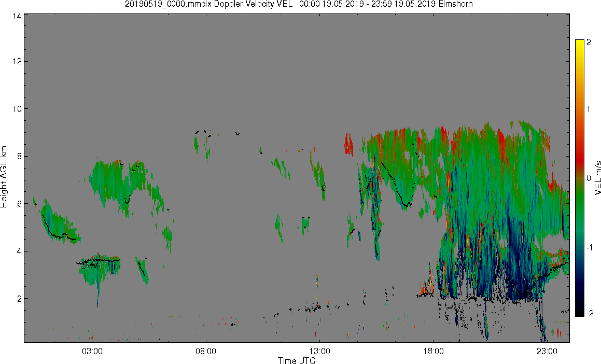Click the colorbar '0' tick label
Screen dimensions: 601x364
pyautogui.click(x=589, y=178)
